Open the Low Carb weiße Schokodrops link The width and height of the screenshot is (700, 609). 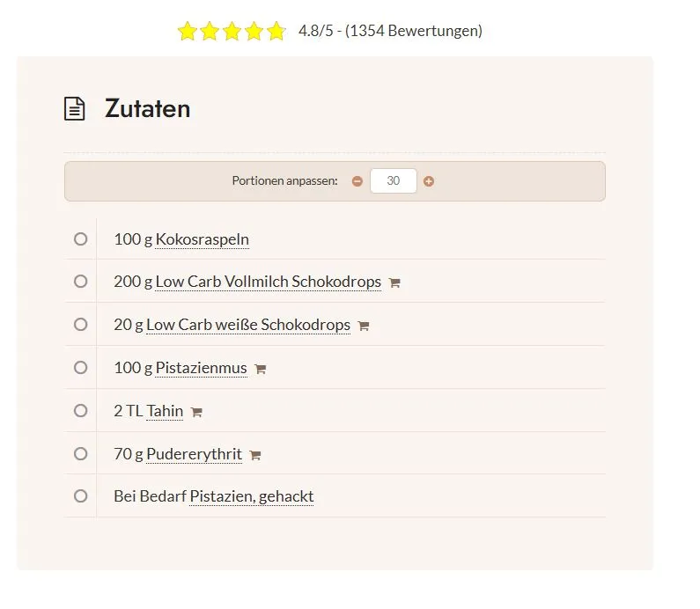248,325
